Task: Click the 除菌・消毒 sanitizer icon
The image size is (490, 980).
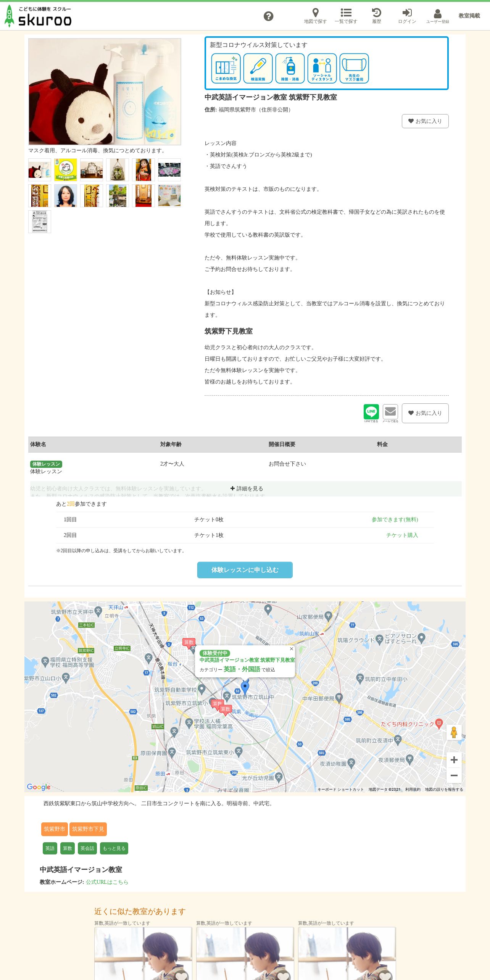Action: 290,68
